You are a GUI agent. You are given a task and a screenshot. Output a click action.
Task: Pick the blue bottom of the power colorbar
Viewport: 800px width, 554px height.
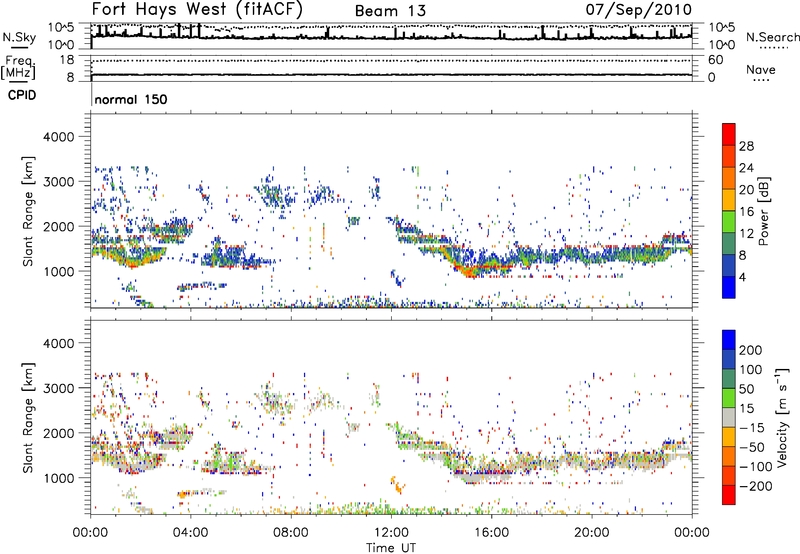tap(729, 287)
